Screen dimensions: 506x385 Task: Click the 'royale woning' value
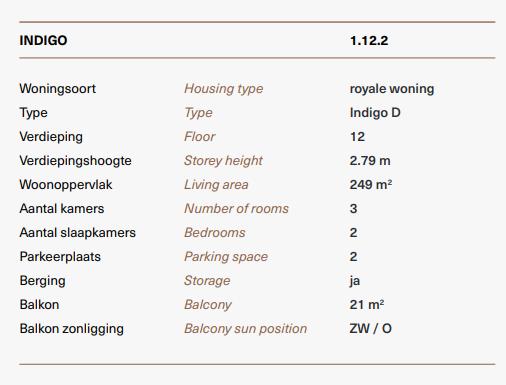pos(392,89)
